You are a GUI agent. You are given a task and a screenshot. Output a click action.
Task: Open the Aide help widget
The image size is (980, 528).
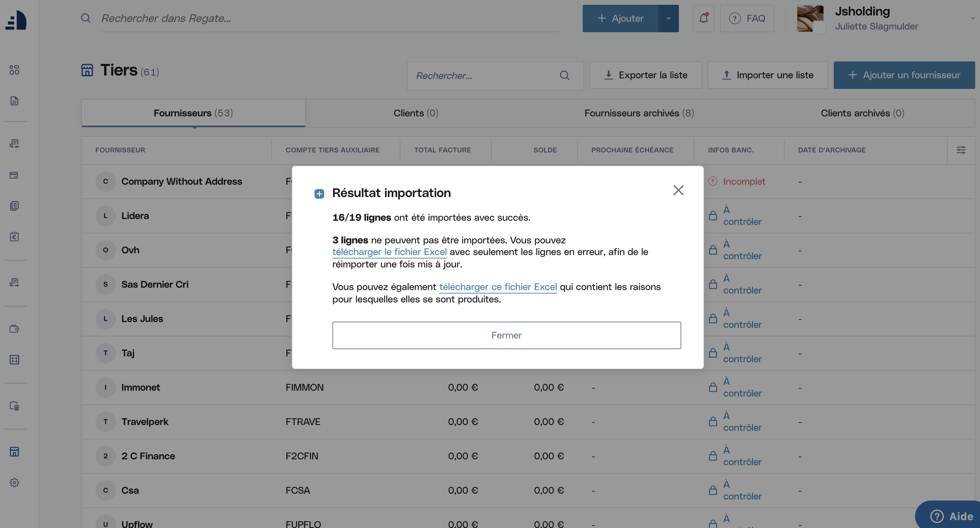[x=951, y=516]
